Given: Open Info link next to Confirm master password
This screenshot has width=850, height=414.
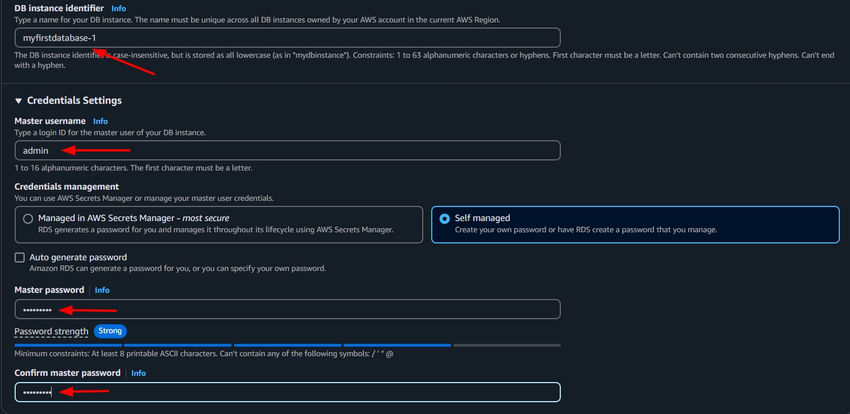Looking at the screenshot, I should coord(138,373).
